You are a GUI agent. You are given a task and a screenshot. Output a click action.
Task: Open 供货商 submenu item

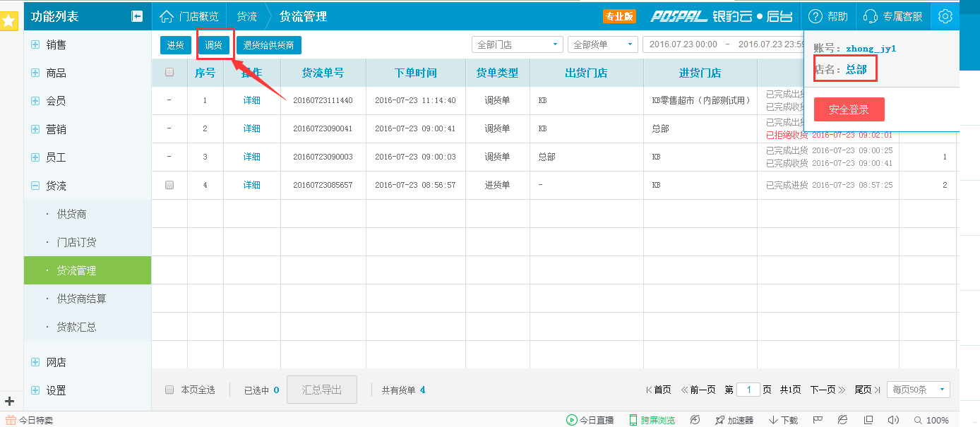coord(88,214)
